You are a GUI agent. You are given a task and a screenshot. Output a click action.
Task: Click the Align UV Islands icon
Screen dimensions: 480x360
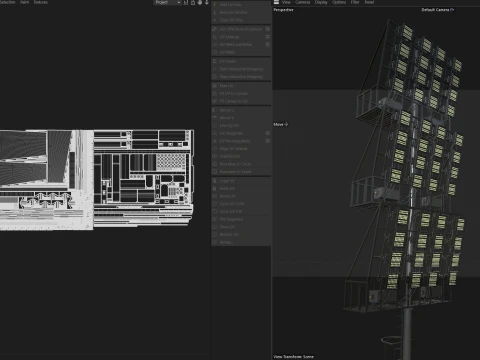point(215,149)
